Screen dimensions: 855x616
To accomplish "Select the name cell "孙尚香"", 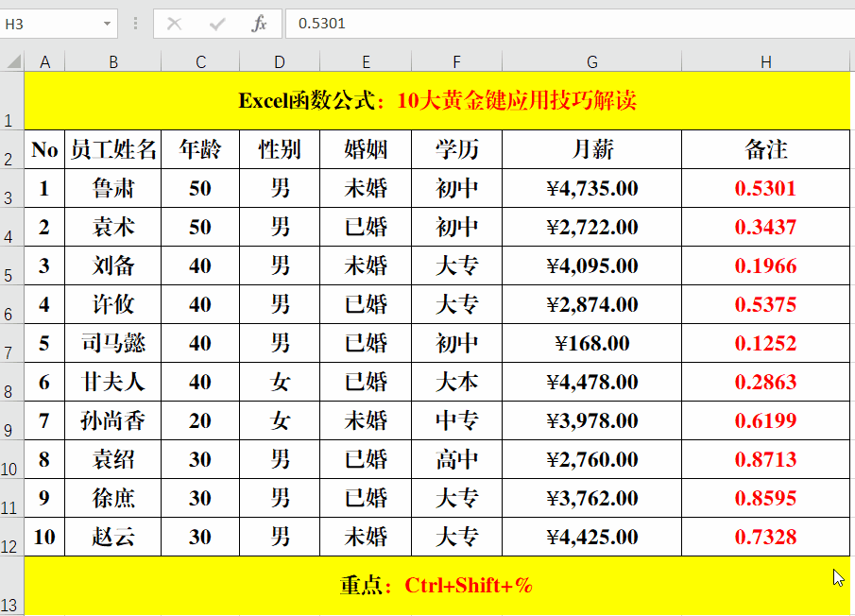I will coord(112,420).
